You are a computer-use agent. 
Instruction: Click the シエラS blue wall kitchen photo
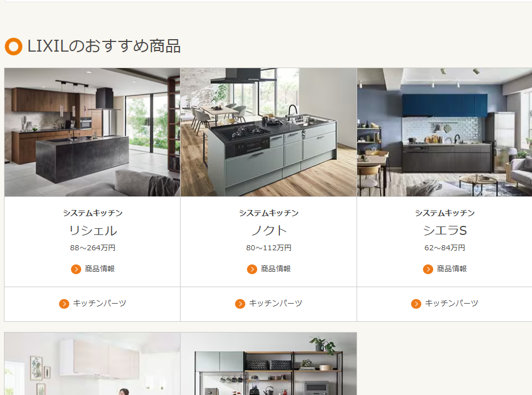tap(445, 132)
